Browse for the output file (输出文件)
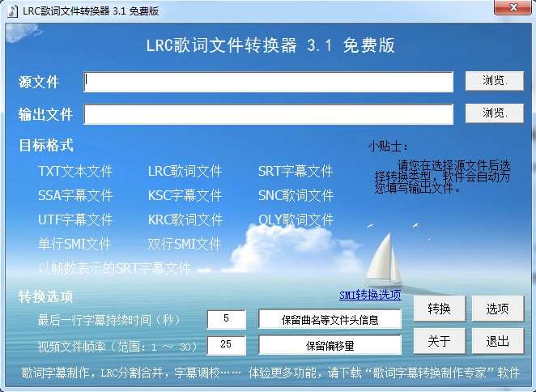Screen dimensions: 536x392 [x=494, y=113]
